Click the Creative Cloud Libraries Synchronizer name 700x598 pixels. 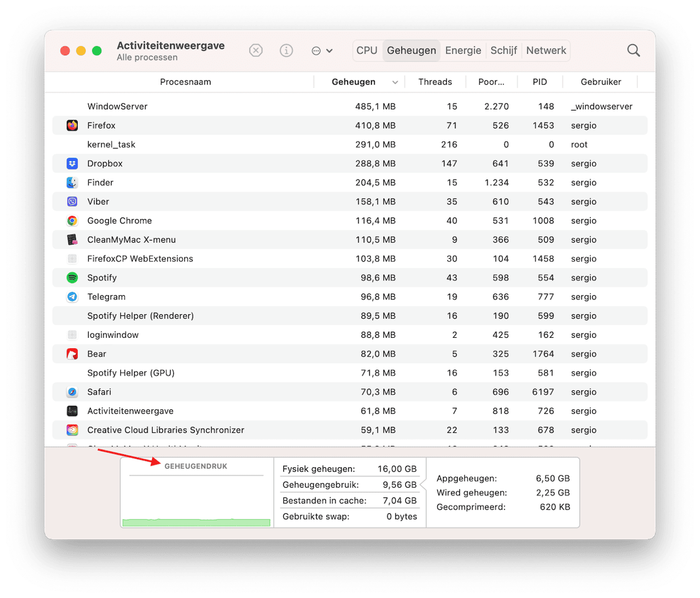(166, 430)
